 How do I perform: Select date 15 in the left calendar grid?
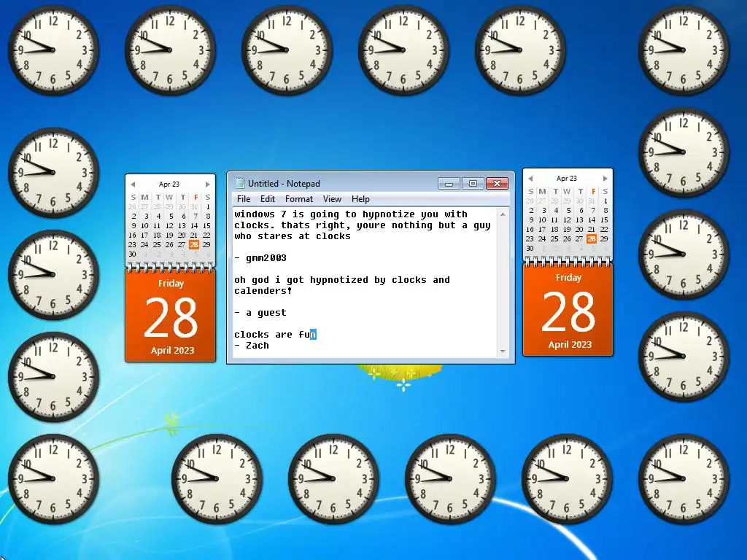206,226
